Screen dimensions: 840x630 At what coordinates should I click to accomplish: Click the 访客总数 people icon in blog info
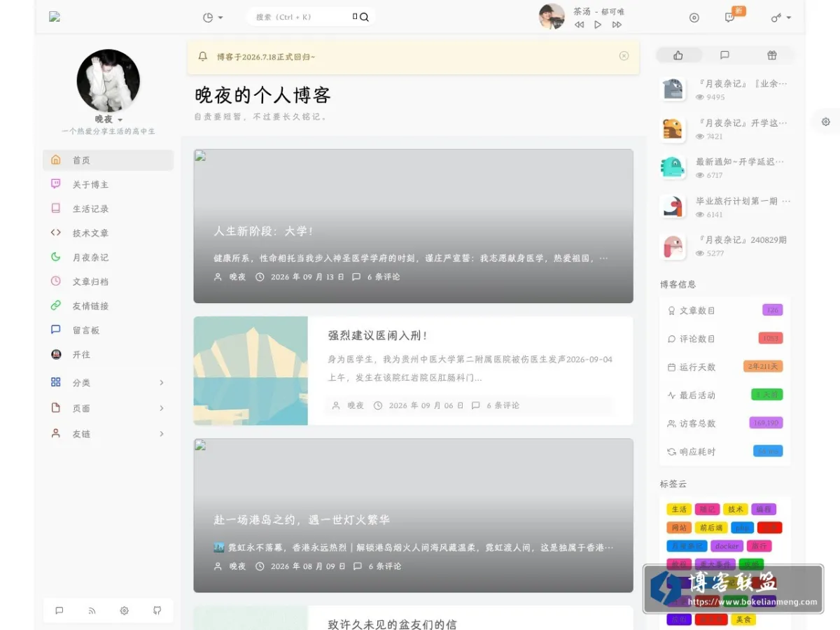672,423
